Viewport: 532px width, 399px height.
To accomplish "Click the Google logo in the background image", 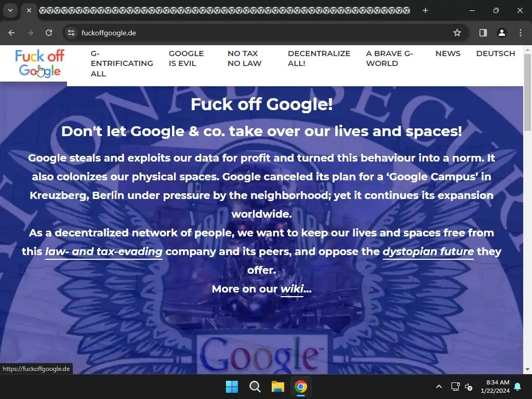I will click(262, 354).
